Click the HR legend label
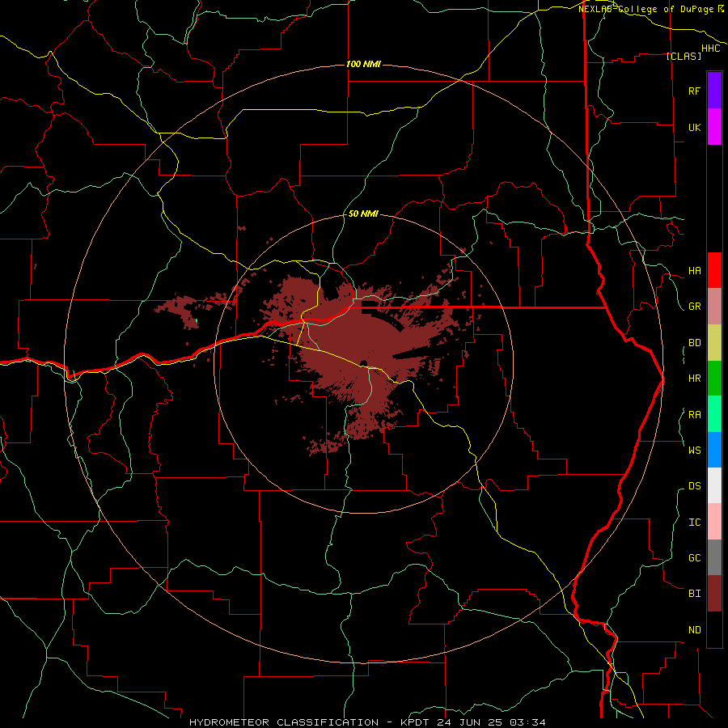The image size is (728, 728). pos(694,379)
